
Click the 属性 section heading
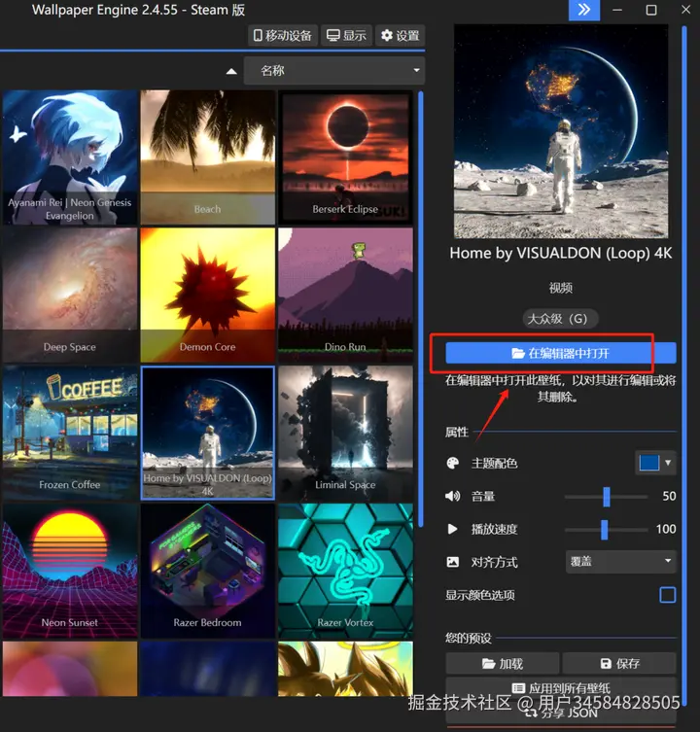(x=456, y=432)
